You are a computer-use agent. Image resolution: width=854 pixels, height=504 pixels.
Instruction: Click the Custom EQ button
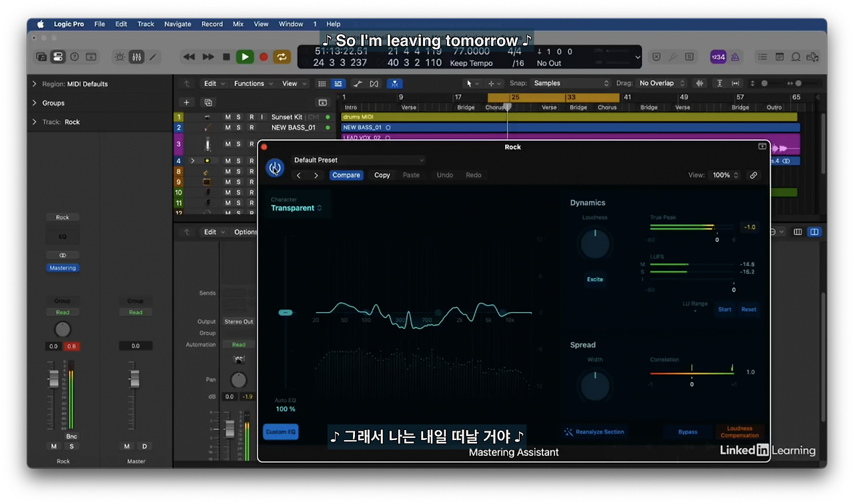(281, 432)
